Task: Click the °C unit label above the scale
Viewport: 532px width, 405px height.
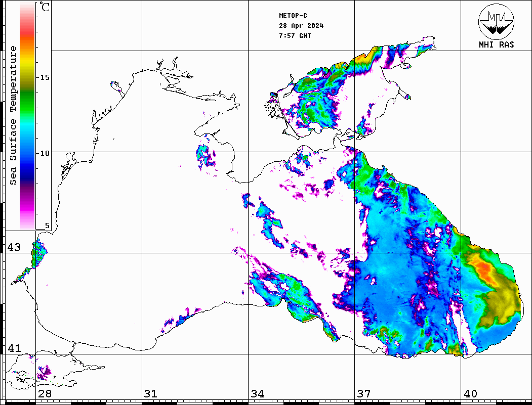Action: (45, 8)
